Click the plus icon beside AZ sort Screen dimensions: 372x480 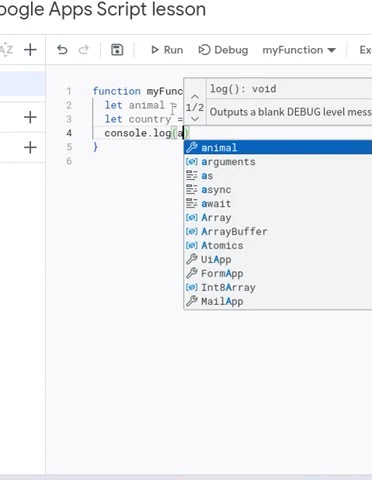click(x=30, y=50)
